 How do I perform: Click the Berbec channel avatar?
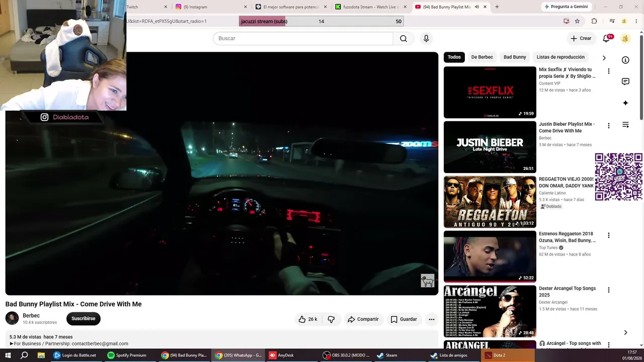[12, 318]
